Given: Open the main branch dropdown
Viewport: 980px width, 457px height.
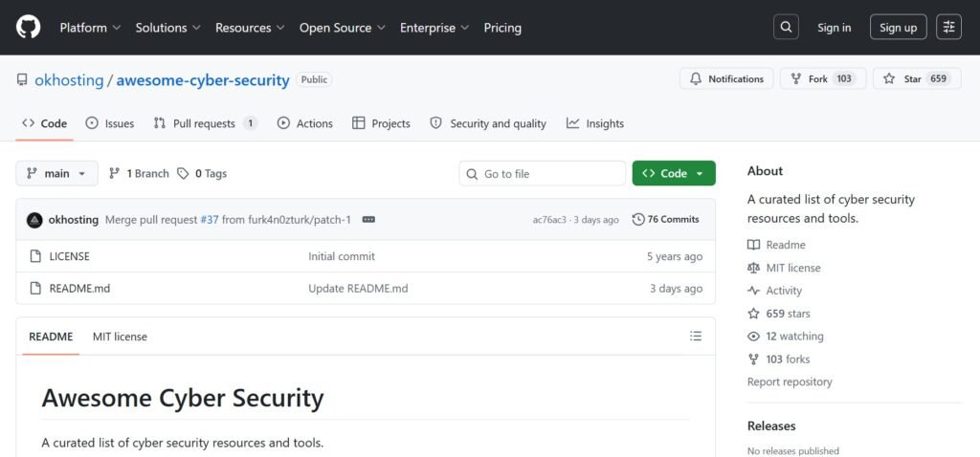Looking at the screenshot, I should [56, 174].
